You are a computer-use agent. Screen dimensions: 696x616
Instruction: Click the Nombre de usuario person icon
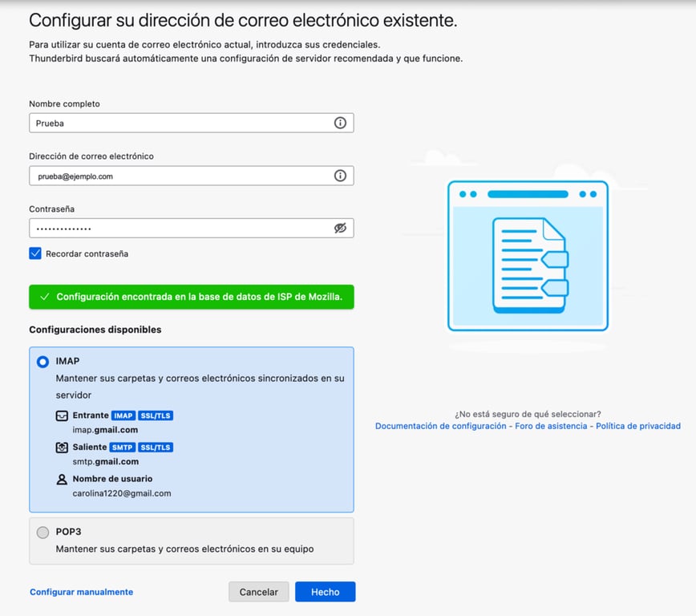[62, 479]
